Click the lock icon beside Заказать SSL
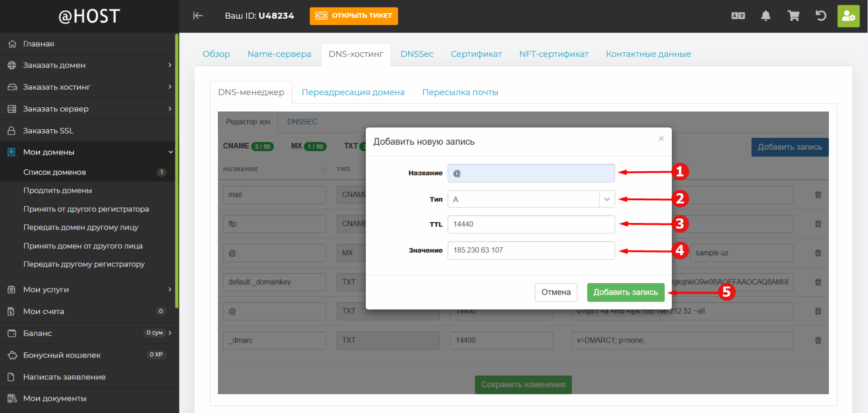This screenshot has height=413, width=868. (12, 131)
